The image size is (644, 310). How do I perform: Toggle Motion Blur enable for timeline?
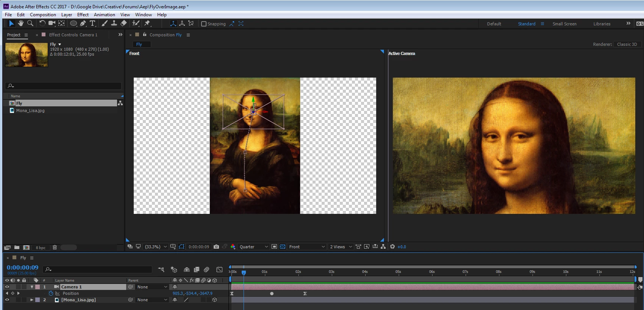[x=206, y=269]
